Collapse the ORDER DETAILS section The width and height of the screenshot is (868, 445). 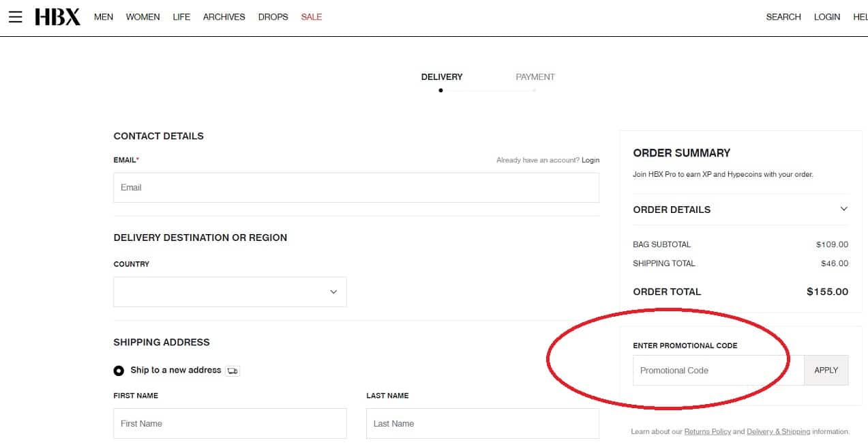(844, 209)
